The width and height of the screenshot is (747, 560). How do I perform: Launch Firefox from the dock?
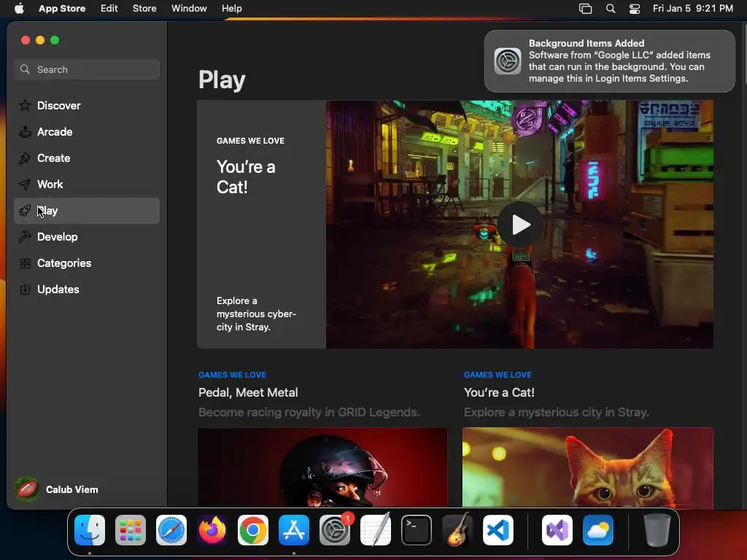[x=212, y=529]
